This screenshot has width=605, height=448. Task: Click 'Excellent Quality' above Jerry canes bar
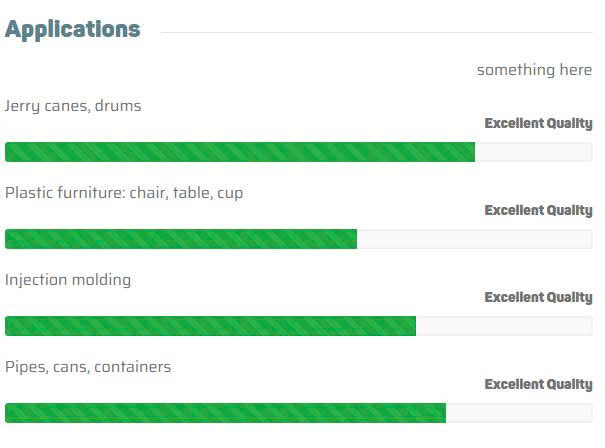point(538,124)
